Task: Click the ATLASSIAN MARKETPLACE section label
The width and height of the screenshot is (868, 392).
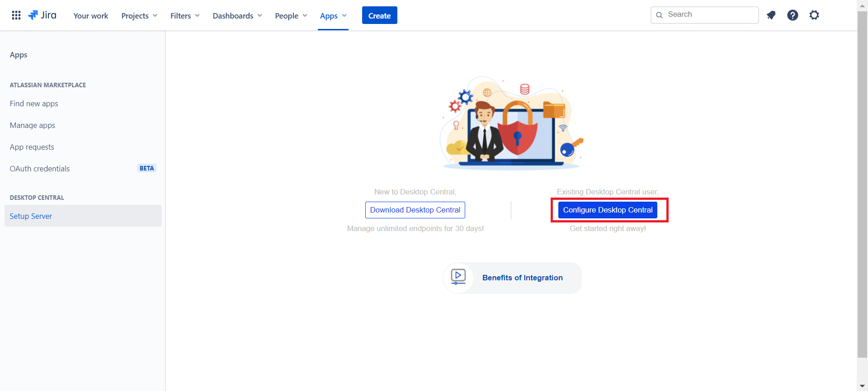Action: coord(48,85)
